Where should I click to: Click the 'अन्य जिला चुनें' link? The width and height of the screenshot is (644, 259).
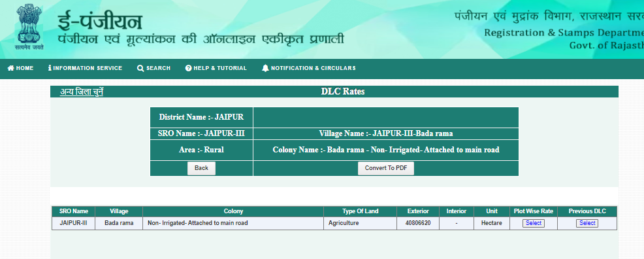[x=82, y=92]
